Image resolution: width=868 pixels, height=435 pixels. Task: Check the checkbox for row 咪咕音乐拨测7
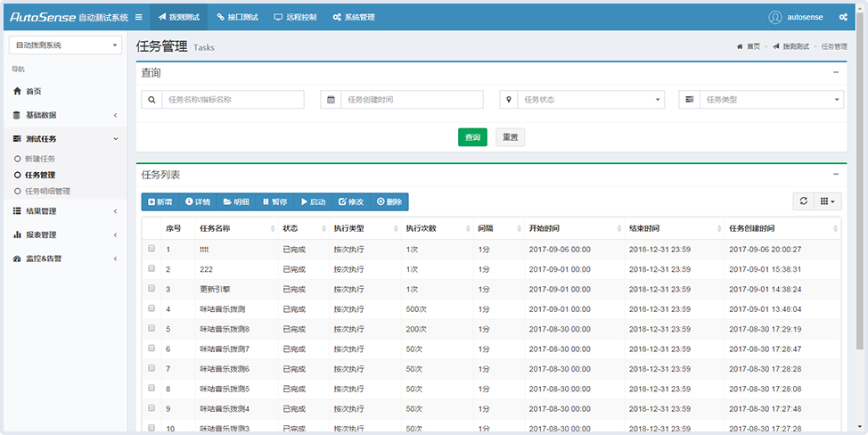(x=151, y=349)
